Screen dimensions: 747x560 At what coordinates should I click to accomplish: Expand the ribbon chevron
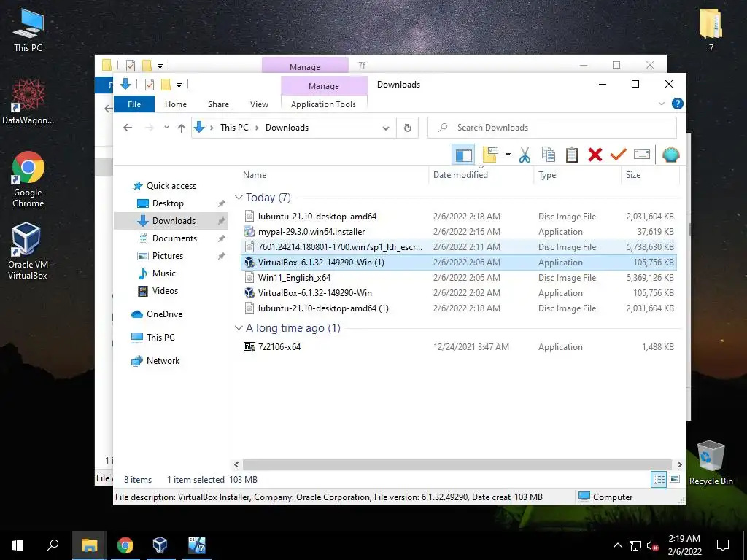coord(661,104)
